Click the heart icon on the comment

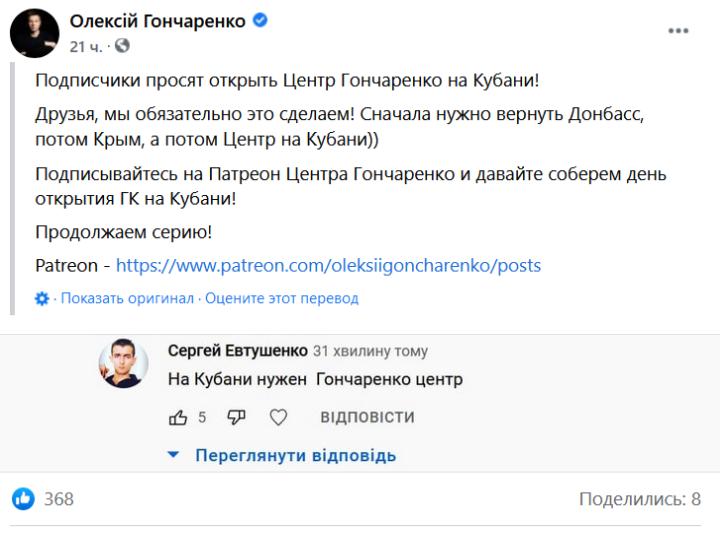(279, 417)
